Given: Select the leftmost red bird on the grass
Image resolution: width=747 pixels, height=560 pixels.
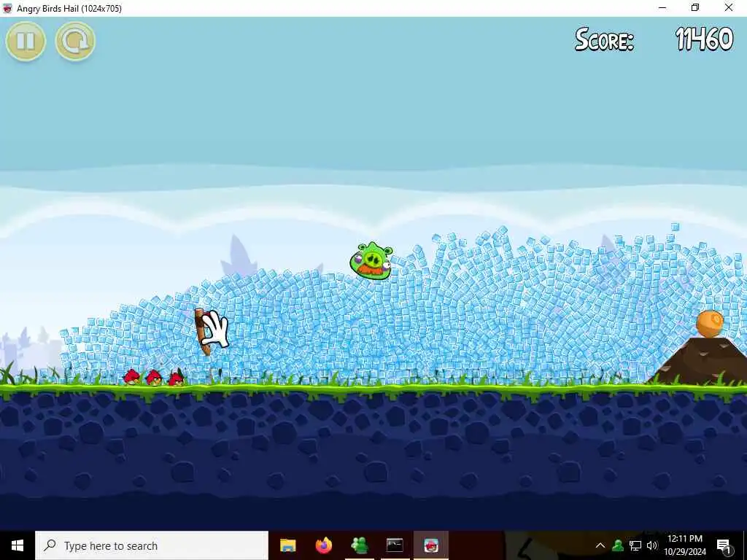Looking at the screenshot, I should pos(131,377).
